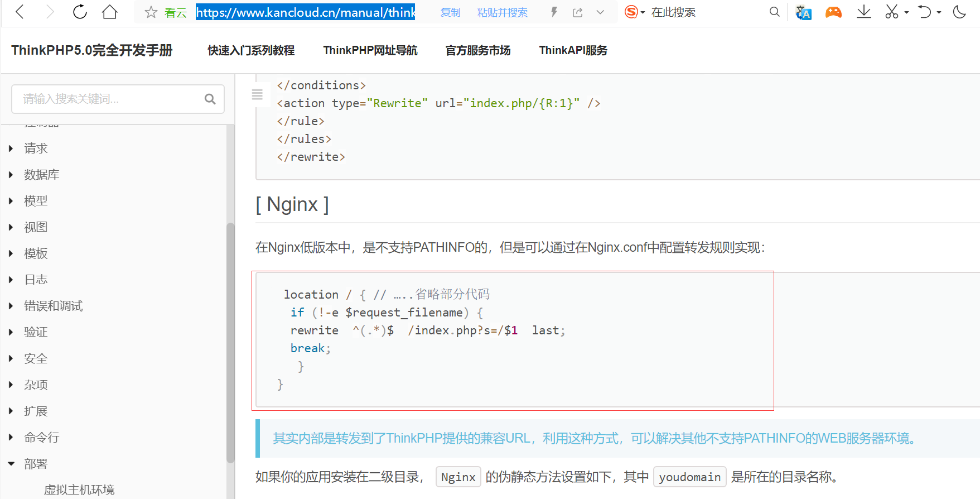Open the downloads icon
Viewport: 980px width, 499px height.
coord(863,12)
